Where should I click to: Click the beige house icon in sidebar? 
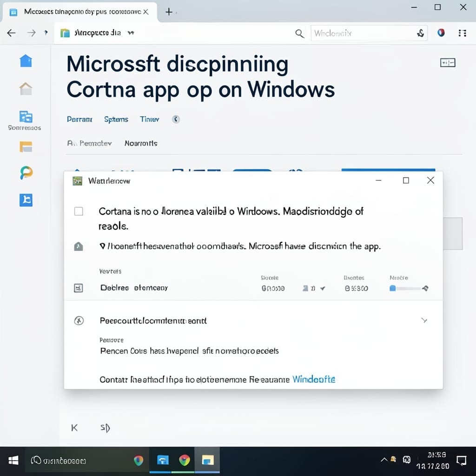[26, 89]
